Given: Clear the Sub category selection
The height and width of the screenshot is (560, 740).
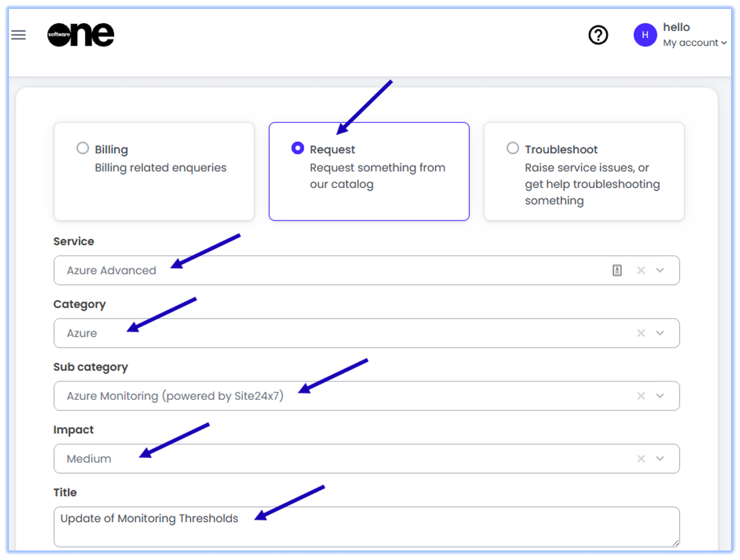Looking at the screenshot, I should (640, 396).
